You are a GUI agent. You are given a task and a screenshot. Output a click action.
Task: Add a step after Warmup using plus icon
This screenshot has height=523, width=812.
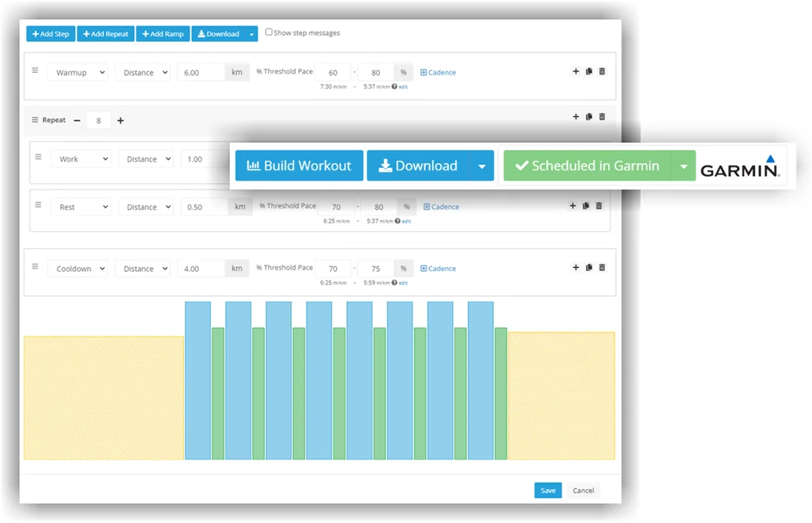[576, 71]
